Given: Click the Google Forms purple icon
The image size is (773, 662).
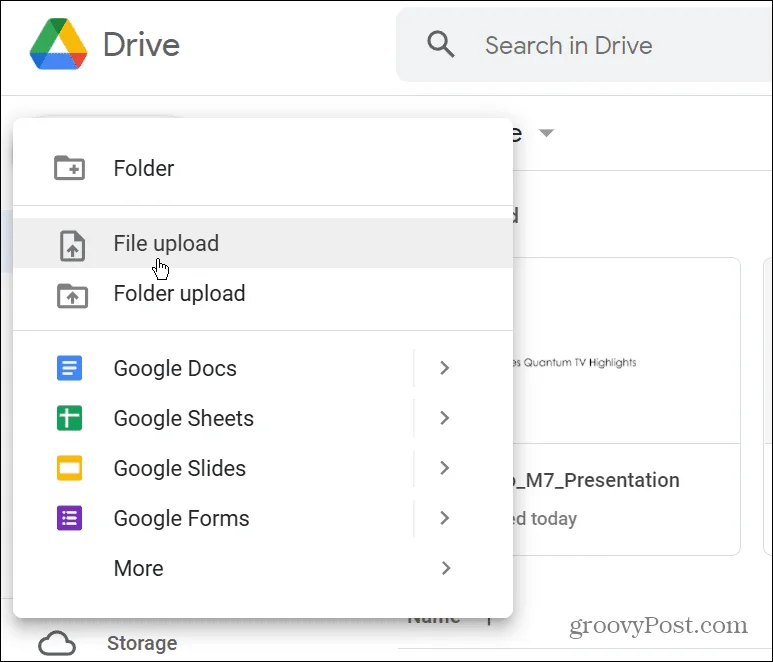Looking at the screenshot, I should tap(70, 518).
